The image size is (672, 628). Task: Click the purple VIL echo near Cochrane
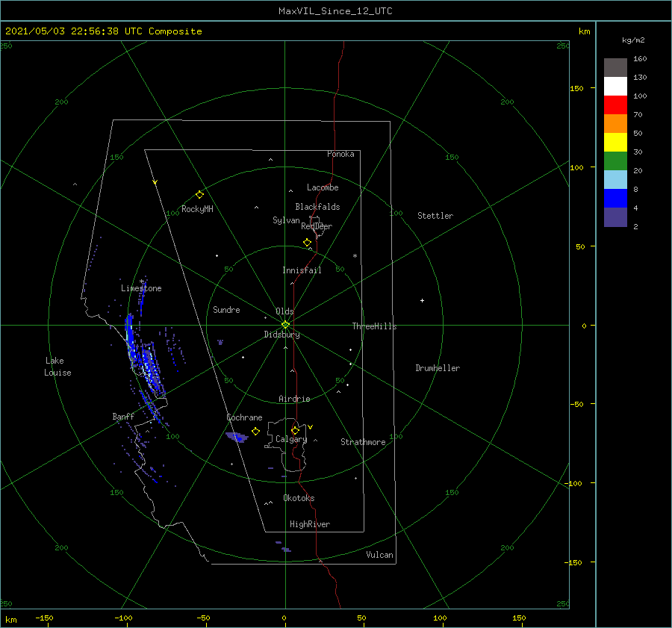[x=237, y=438]
